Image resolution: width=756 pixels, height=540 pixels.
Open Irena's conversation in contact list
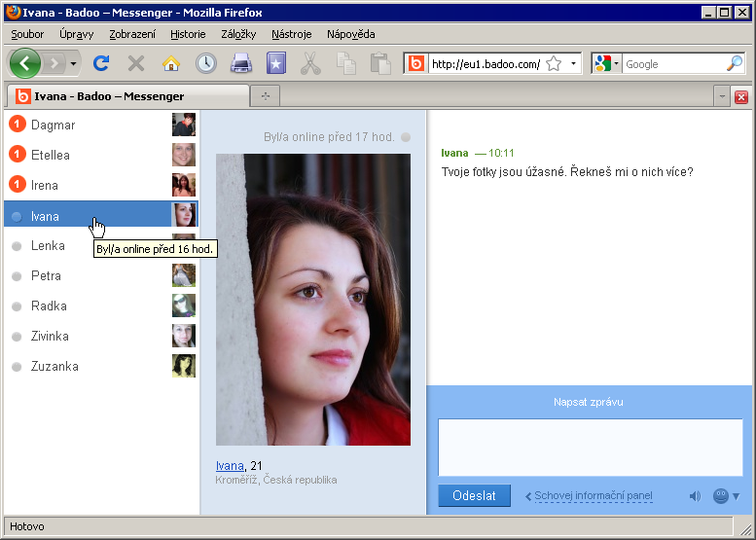pyautogui.click(x=101, y=185)
